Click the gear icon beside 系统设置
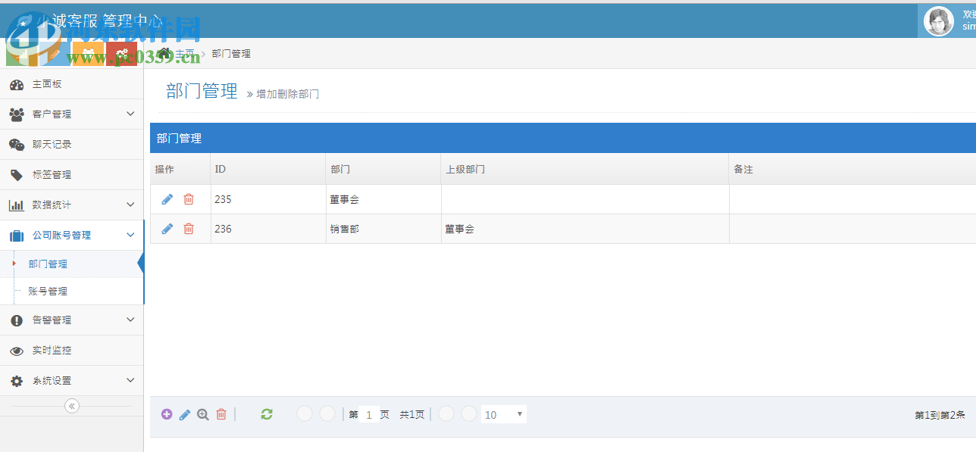 [x=17, y=381]
